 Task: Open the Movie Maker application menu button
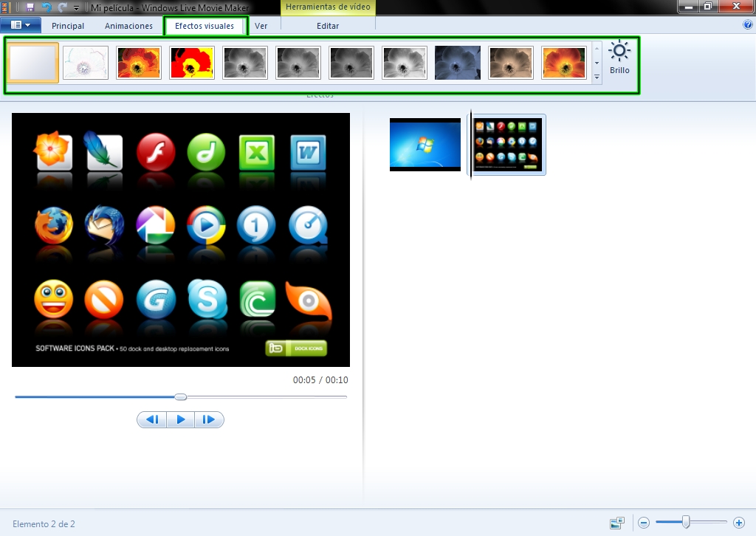tap(21, 25)
